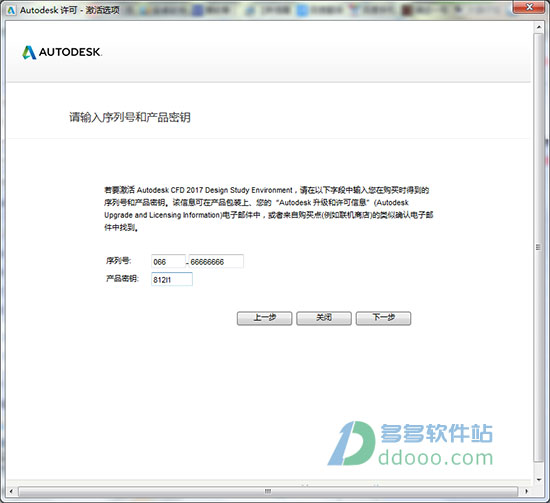Click the horizontal scrollbar thumb

pyautogui.click(x=268, y=491)
